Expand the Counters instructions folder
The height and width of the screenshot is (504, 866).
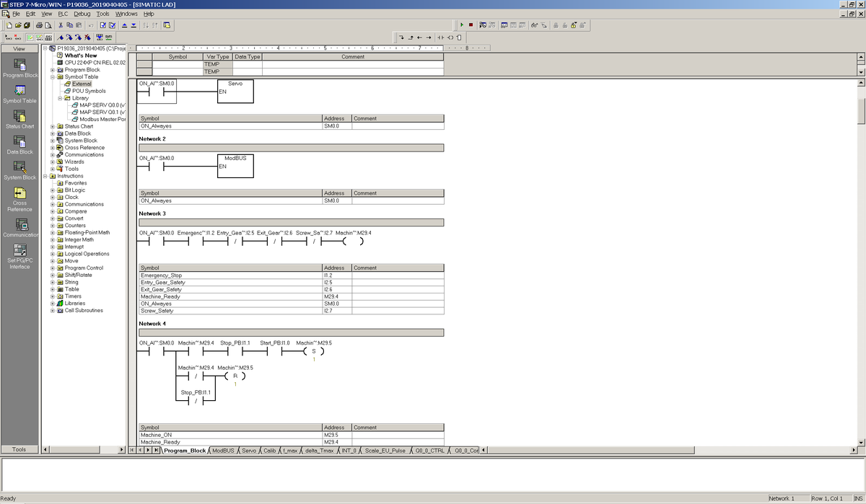pyautogui.click(x=53, y=226)
